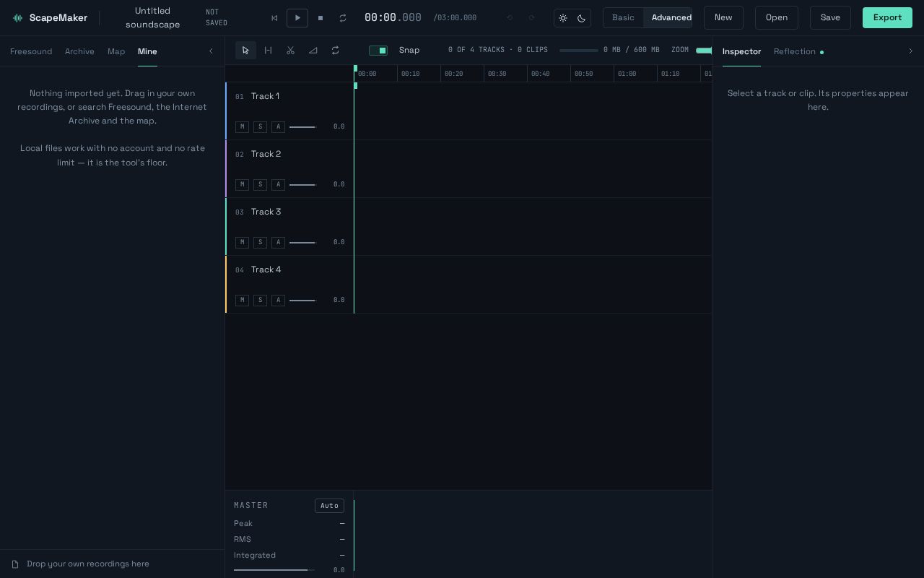Click the New button

pos(723,18)
